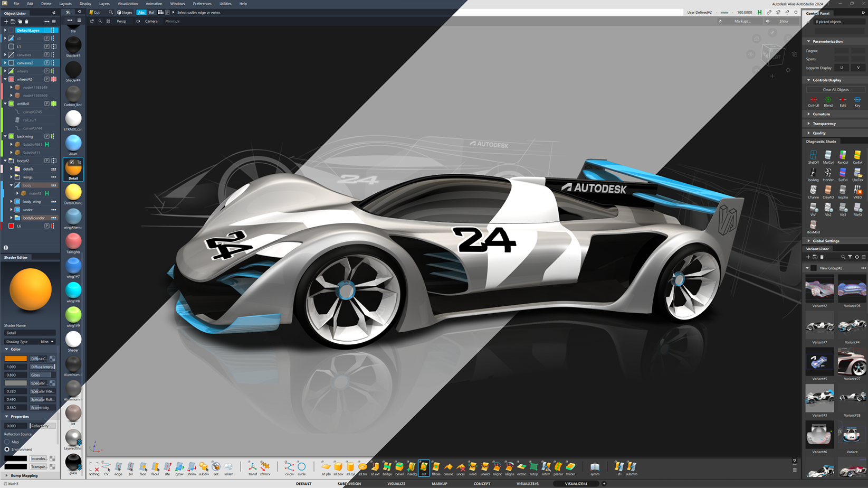Select the sd pln subdivision plane tool
This screenshot has height=488, width=868.
point(326,468)
